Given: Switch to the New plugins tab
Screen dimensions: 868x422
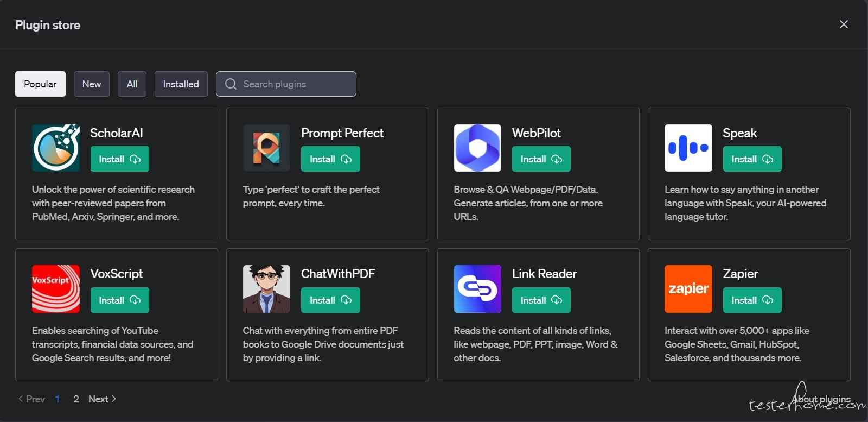Looking at the screenshot, I should pyautogui.click(x=92, y=84).
